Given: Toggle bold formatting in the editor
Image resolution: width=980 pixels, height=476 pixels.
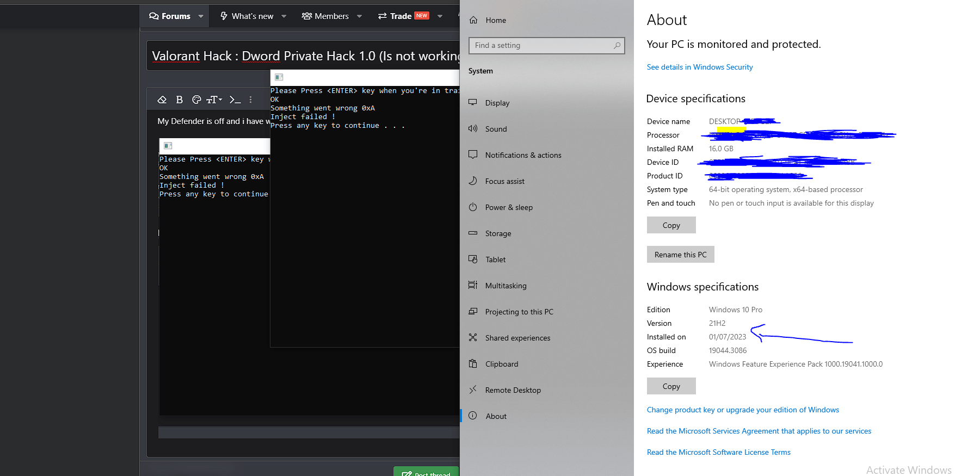Looking at the screenshot, I should pyautogui.click(x=180, y=100).
